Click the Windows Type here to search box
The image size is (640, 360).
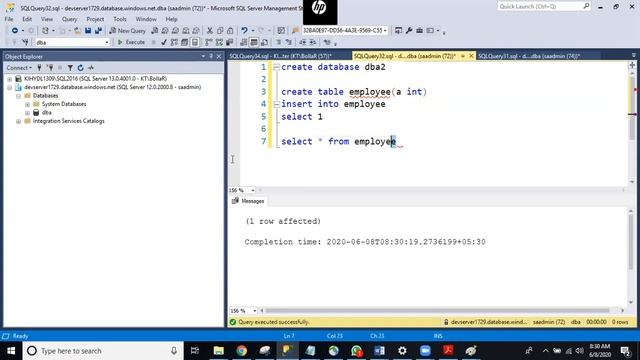point(103,351)
